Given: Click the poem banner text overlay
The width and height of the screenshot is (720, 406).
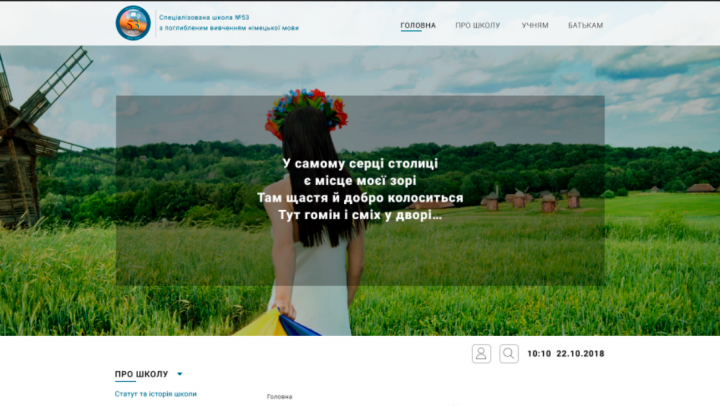Looking at the screenshot, I should (x=360, y=191).
